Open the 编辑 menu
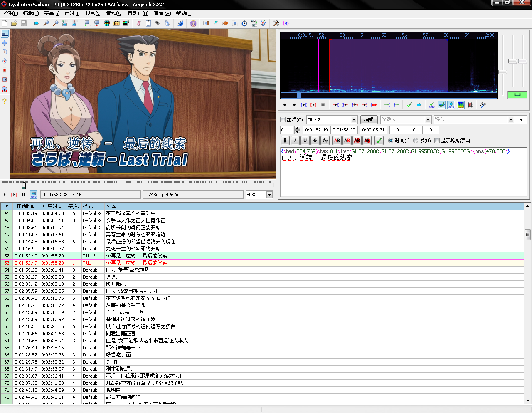532x413 pixels. [x=31, y=13]
